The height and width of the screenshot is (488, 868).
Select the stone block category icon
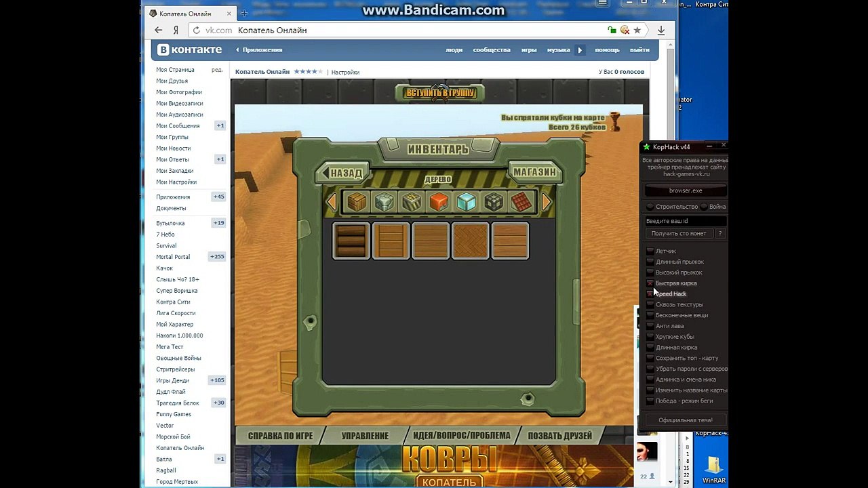384,201
